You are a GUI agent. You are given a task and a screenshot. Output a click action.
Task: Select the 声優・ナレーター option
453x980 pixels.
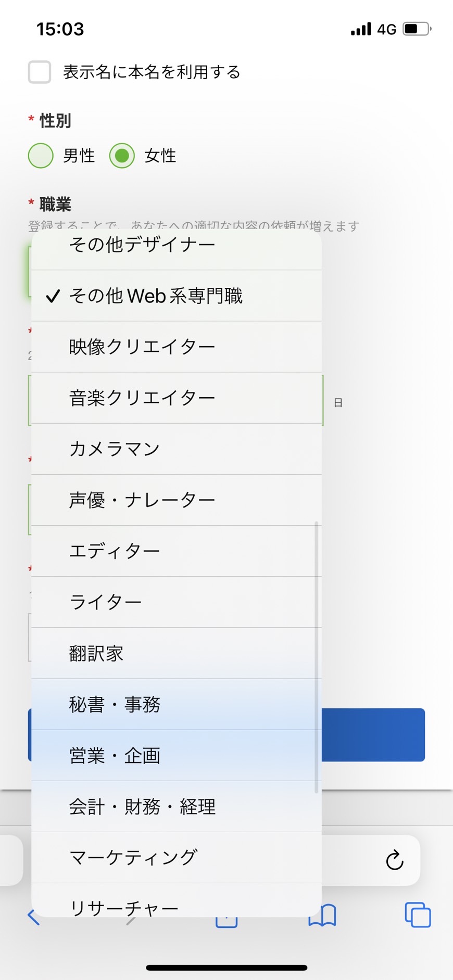click(177, 500)
